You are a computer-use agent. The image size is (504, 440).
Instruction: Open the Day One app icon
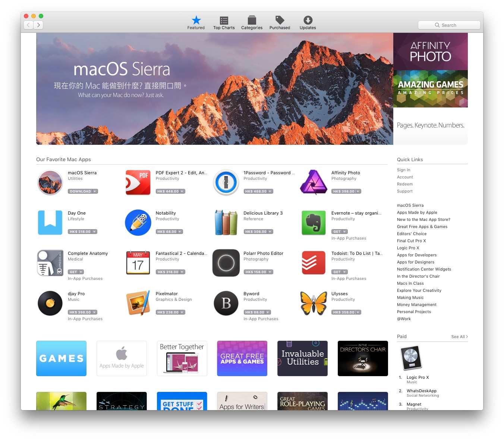pyautogui.click(x=50, y=223)
